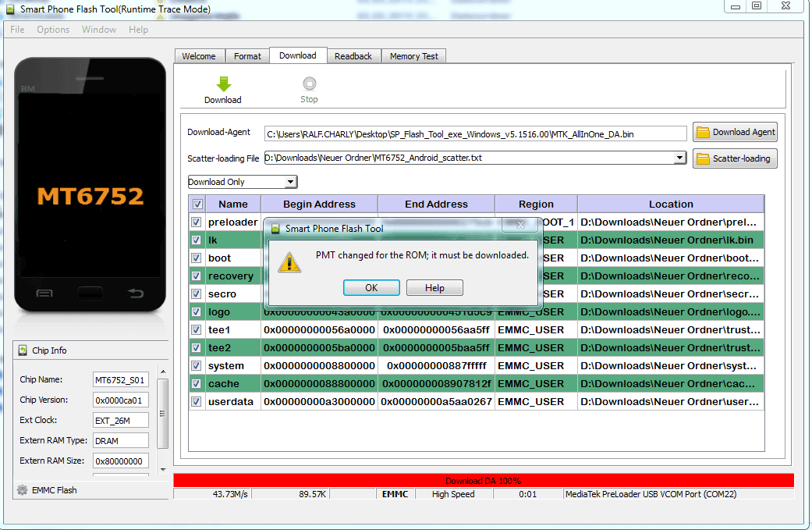Click the Begin Address column header
812x530 pixels.
click(x=320, y=205)
